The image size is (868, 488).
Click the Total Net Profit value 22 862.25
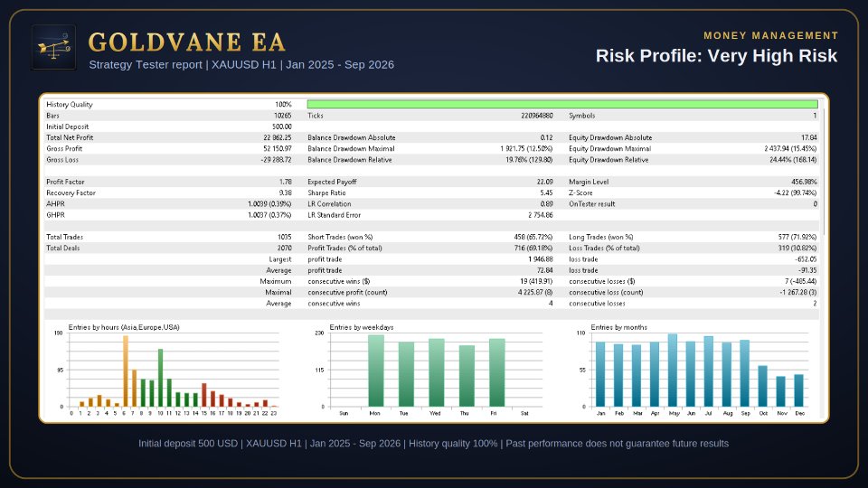(x=278, y=137)
